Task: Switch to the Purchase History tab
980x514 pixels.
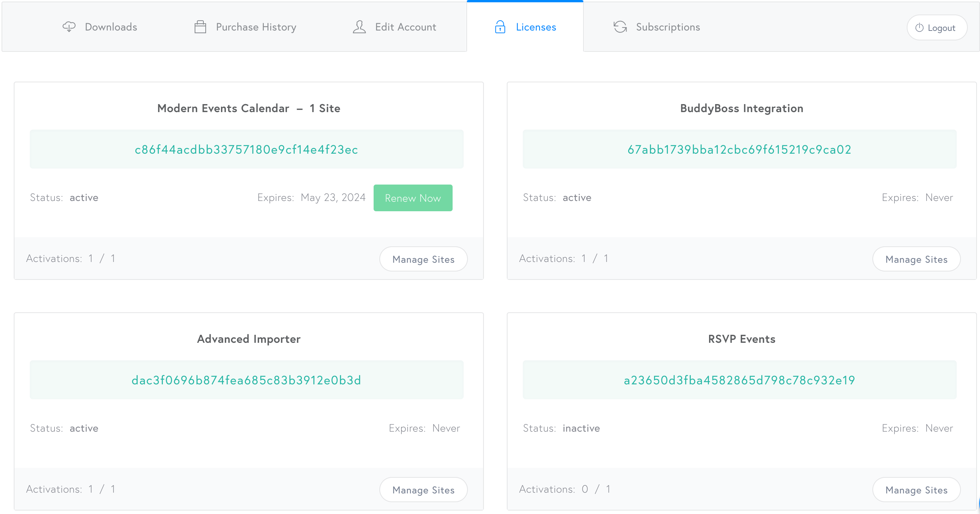Action: 256,27
